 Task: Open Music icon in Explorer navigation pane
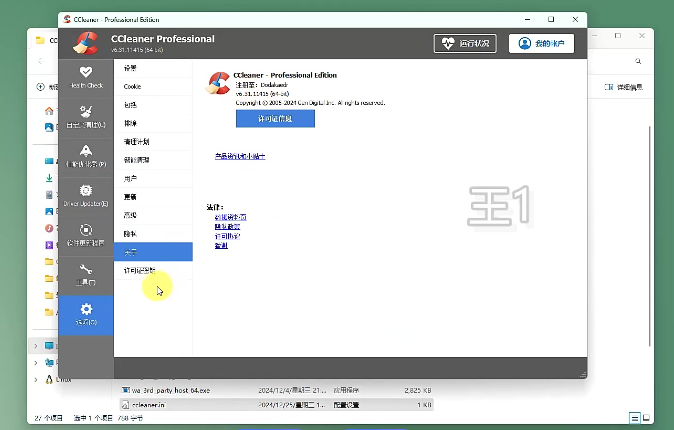coord(49,228)
